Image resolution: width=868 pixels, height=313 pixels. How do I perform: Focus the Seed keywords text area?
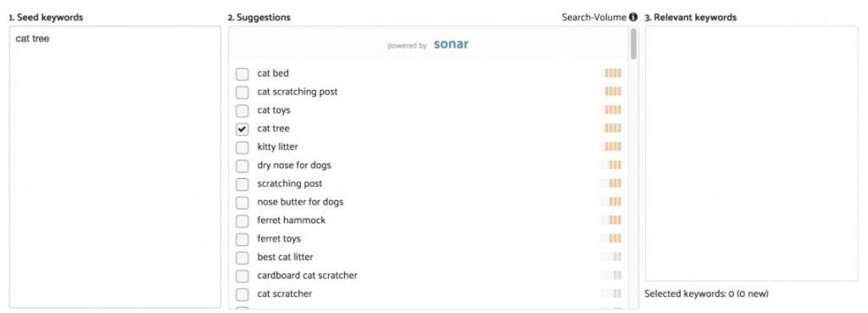[115, 167]
